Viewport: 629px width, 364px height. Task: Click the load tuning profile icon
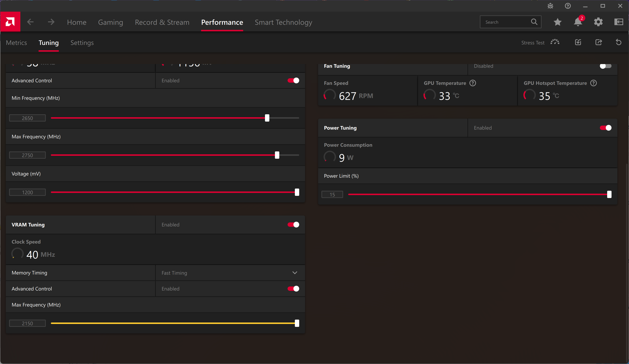[578, 42]
